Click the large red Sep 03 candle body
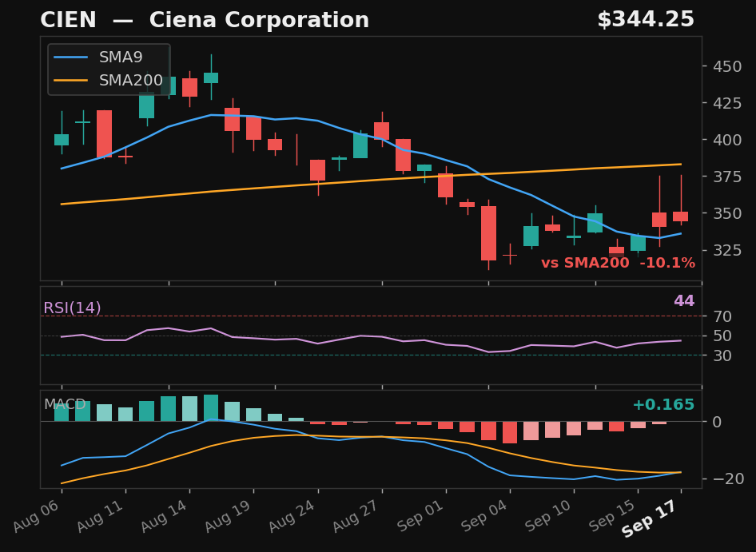This screenshot has height=552, width=756. pos(488,233)
